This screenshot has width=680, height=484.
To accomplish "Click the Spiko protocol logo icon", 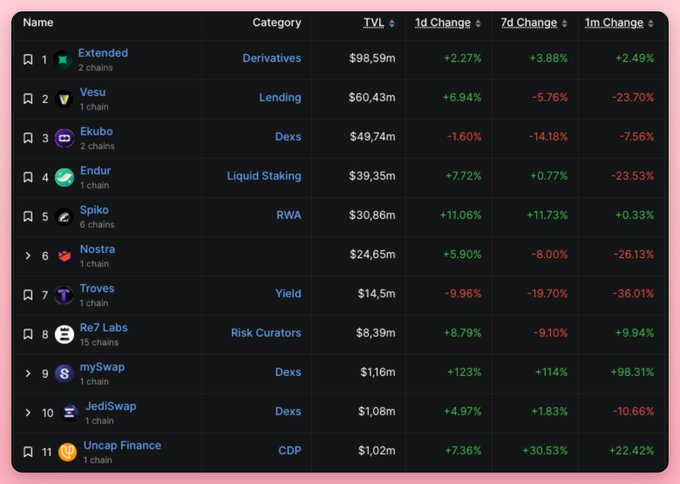I will point(64,216).
